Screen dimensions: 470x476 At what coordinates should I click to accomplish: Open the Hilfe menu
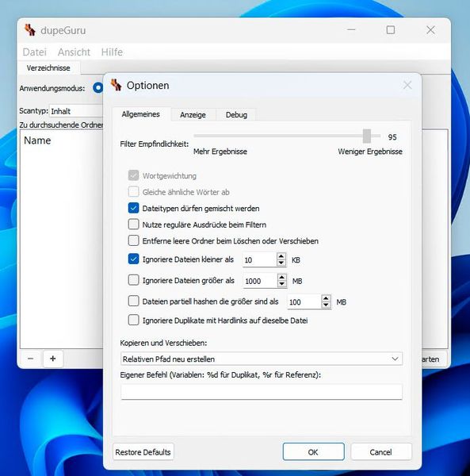(x=112, y=52)
